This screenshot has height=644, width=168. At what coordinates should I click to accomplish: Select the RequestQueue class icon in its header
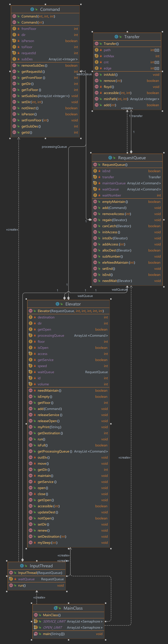tap(110, 158)
